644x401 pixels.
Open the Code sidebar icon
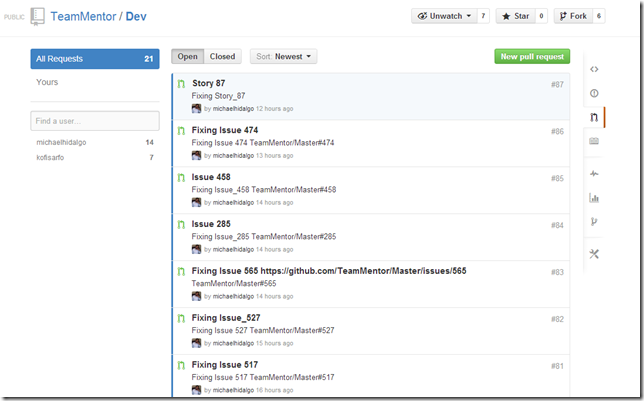[x=594, y=69]
